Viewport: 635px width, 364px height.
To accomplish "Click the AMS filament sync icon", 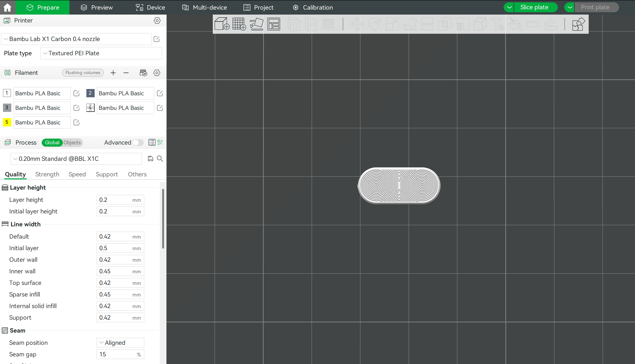I will (143, 73).
